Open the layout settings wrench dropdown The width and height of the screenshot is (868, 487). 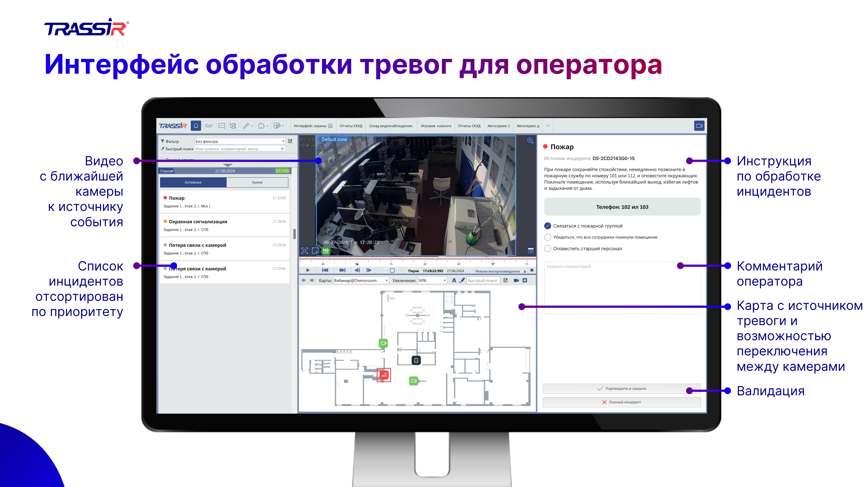pyautogui.click(x=279, y=126)
